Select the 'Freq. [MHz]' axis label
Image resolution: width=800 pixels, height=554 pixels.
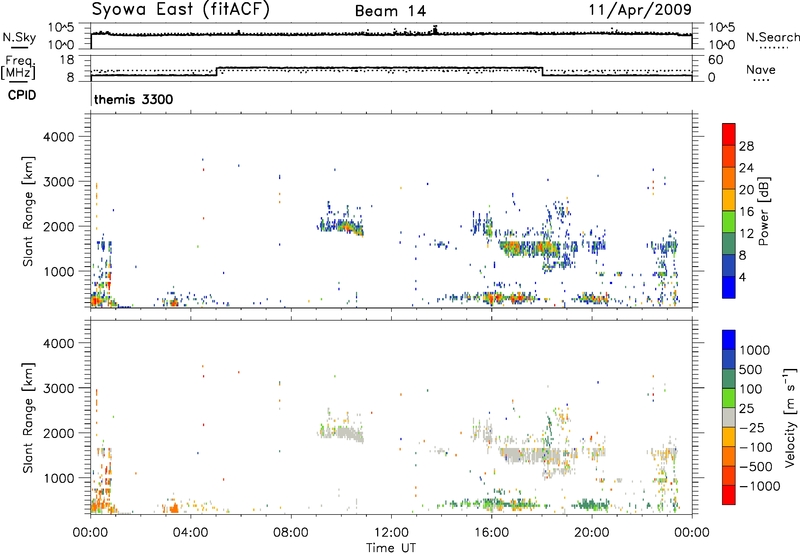tap(19, 68)
